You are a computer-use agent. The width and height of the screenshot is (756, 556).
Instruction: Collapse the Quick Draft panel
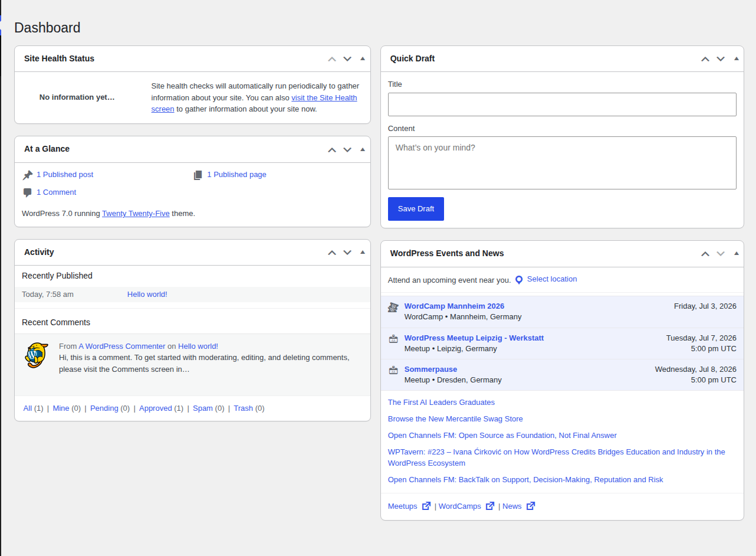pos(736,58)
